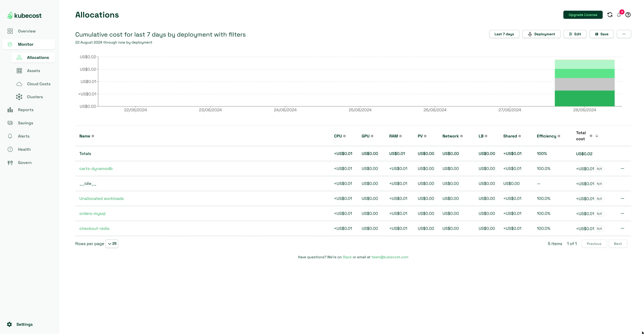The width and height of the screenshot is (644, 334).
Task: Open the orders-mysql deployment link
Action: tap(92, 213)
